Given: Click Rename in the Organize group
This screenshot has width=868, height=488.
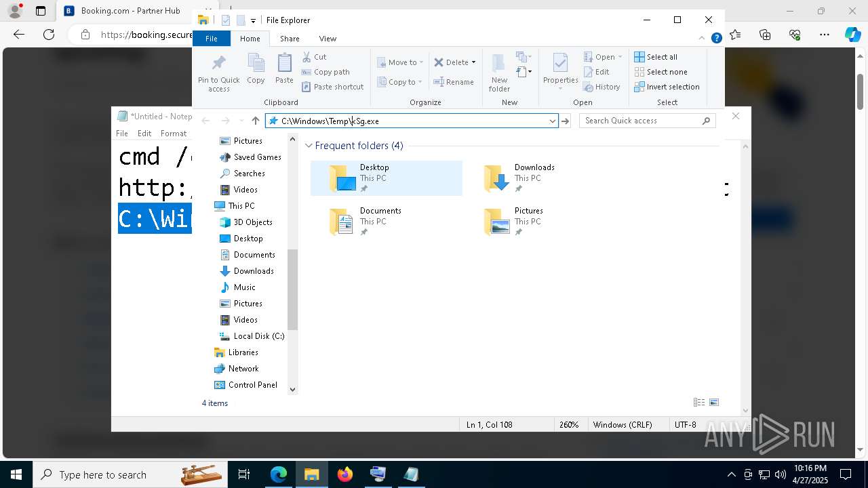Looking at the screenshot, I should point(454,82).
